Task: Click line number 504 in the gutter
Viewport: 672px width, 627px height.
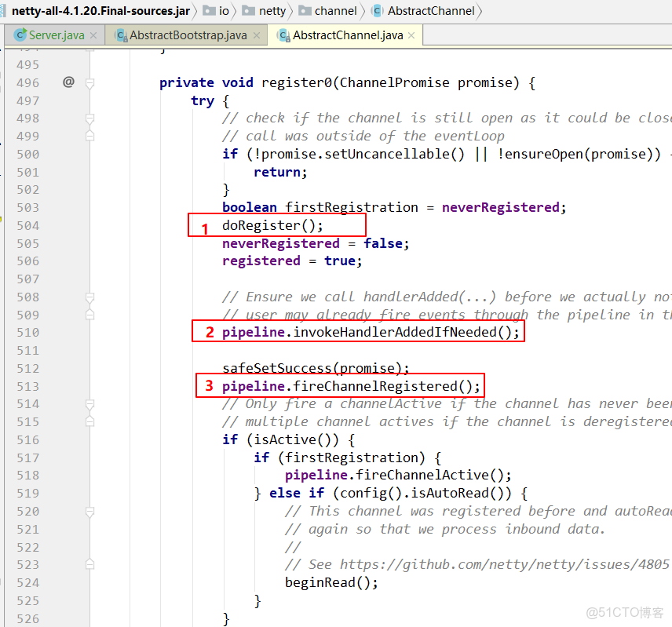Action: (x=27, y=226)
